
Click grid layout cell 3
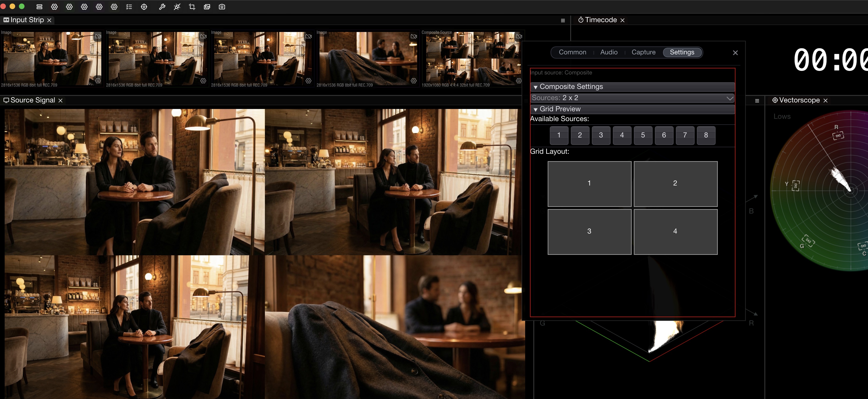[x=589, y=231]
